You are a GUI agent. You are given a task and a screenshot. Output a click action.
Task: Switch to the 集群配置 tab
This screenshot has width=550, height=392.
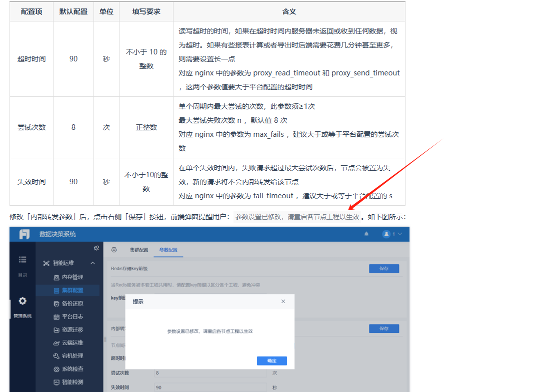138,250
